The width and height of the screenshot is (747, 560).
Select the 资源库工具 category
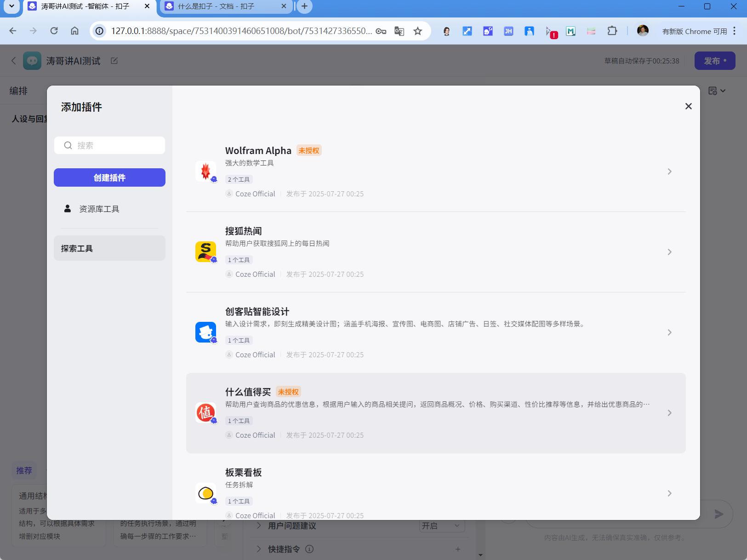click(x=109, y=209)
